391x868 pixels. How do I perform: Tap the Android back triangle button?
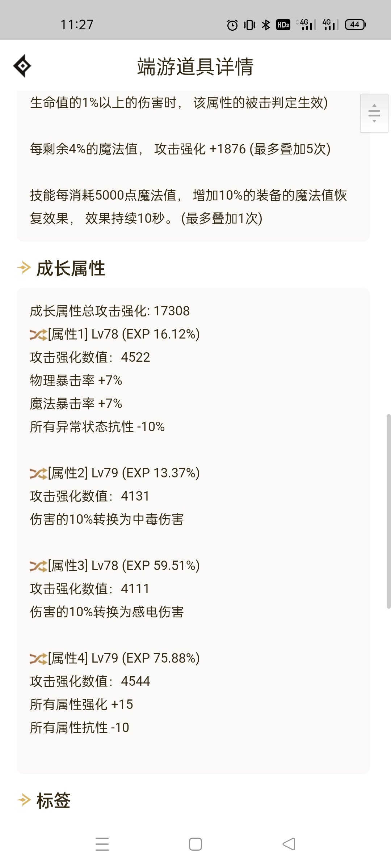pos(289,844)
